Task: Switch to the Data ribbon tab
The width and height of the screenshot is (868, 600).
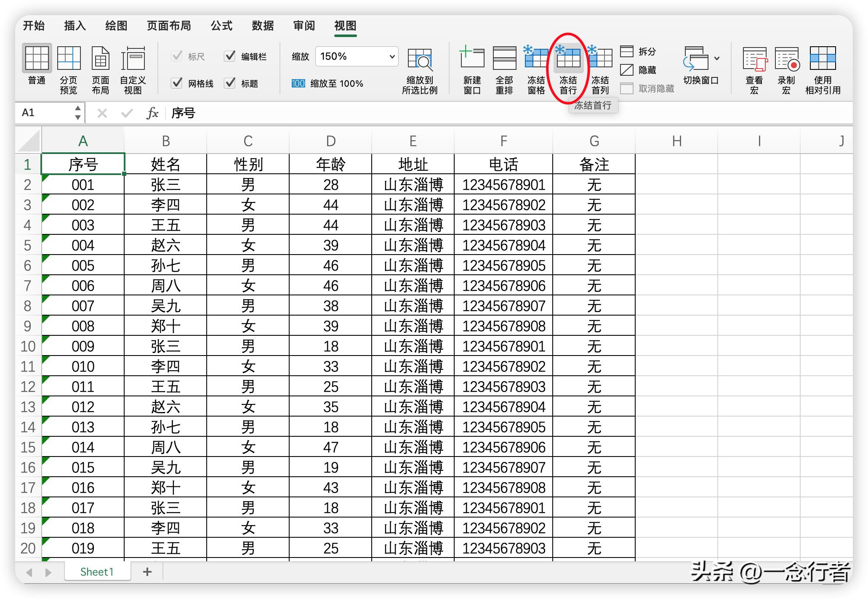Action: tap(263, 26)
